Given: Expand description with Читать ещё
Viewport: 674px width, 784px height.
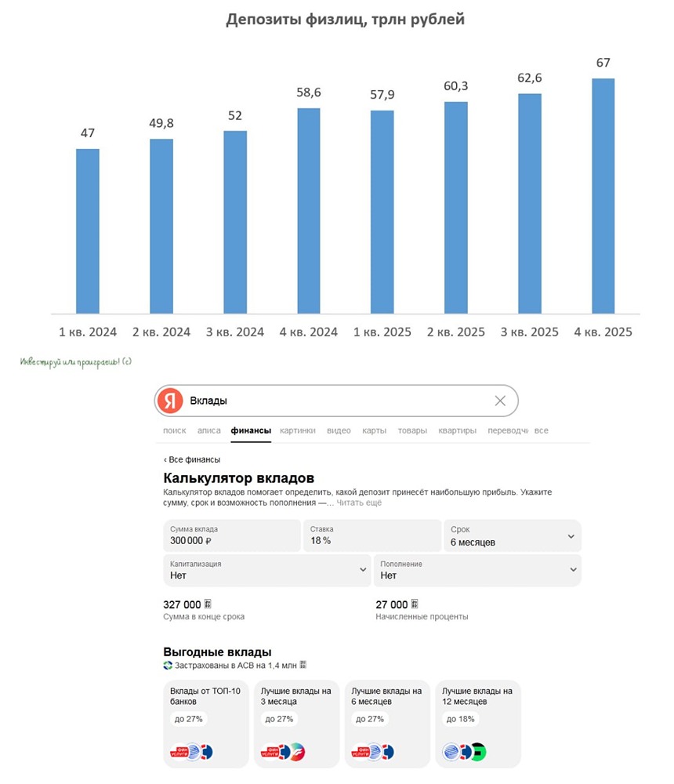Looking at the screenshot, I should point(359,503).
